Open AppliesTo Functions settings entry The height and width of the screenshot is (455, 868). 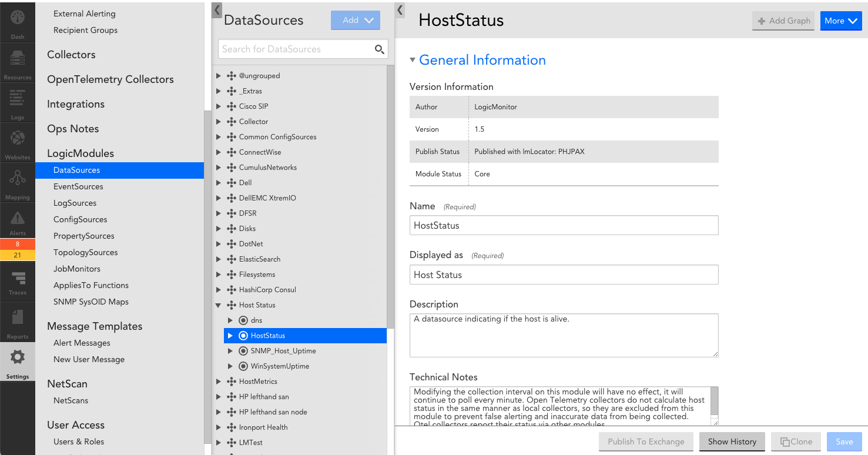[x=91, y=285]
